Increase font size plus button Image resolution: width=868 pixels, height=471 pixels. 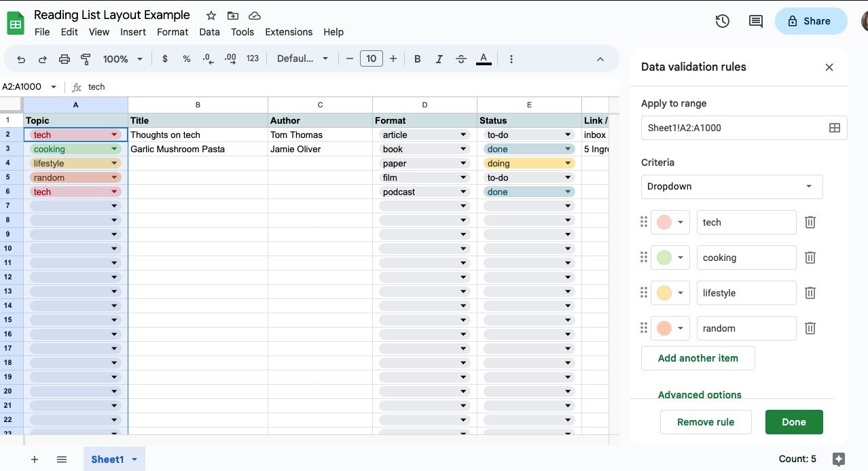click(x=393, y=59)
